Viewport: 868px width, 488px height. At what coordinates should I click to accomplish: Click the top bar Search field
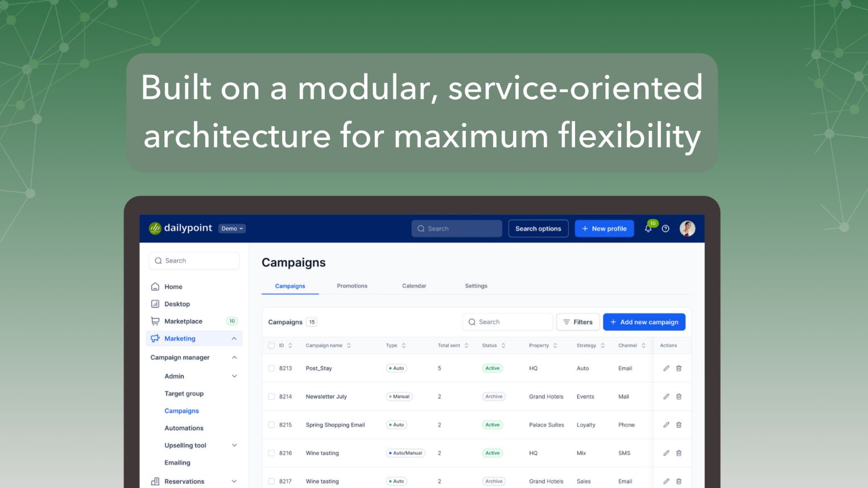[457, 229]
